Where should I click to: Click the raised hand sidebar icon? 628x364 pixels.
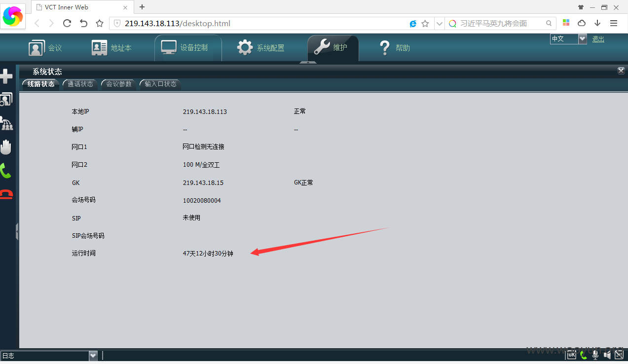point(6,147)
